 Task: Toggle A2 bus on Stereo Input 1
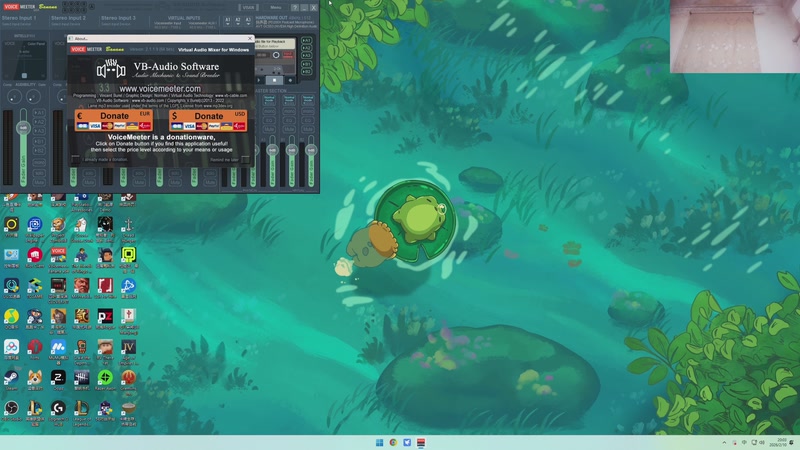39,122
